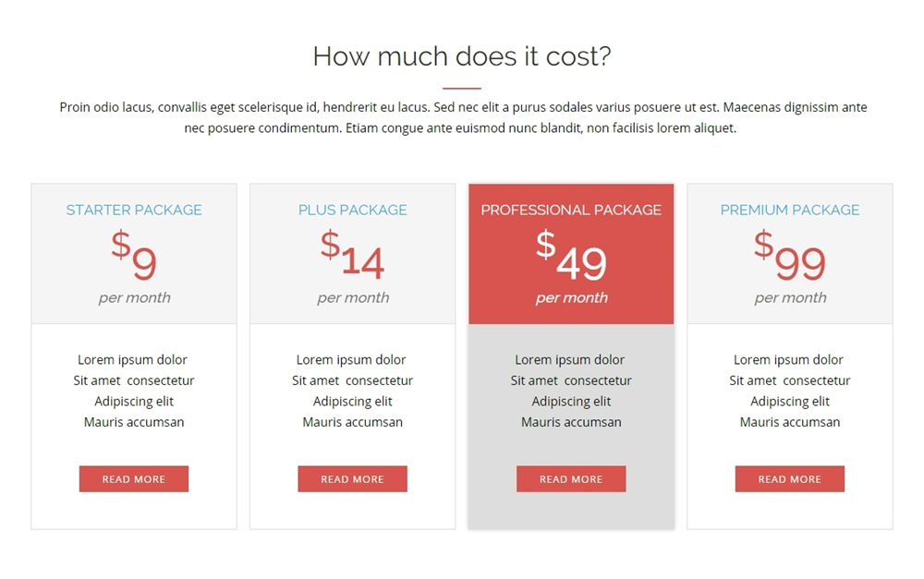Click 'per month' under the $9 price
Image resolution: width=924 pixels, height=579 pixels.
coord(134,298)
